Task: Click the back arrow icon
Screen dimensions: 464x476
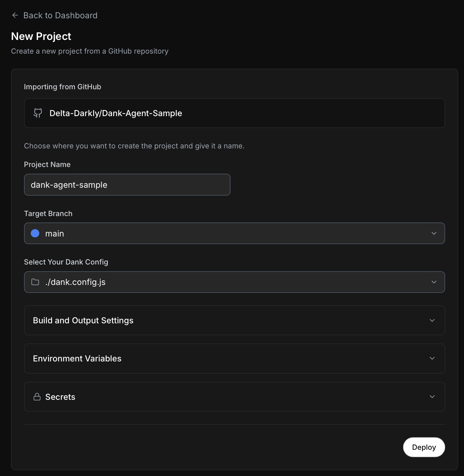Action: click(15, 15)
